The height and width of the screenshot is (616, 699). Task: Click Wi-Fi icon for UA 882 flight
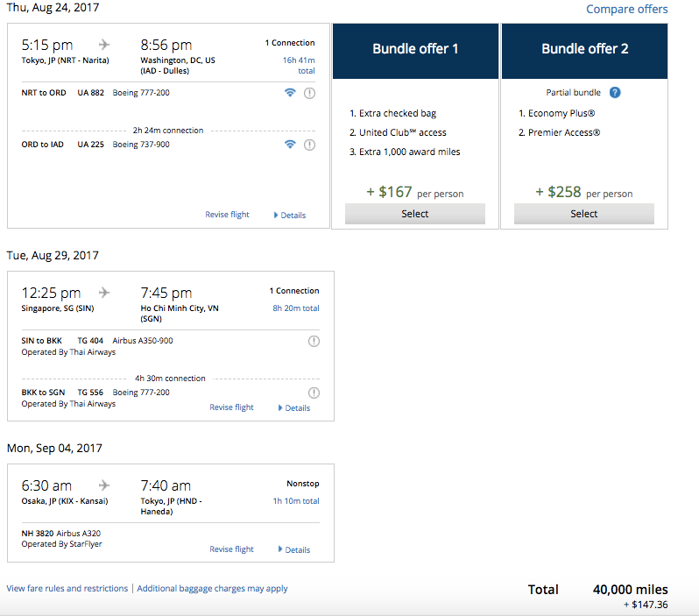click(290, 93)
